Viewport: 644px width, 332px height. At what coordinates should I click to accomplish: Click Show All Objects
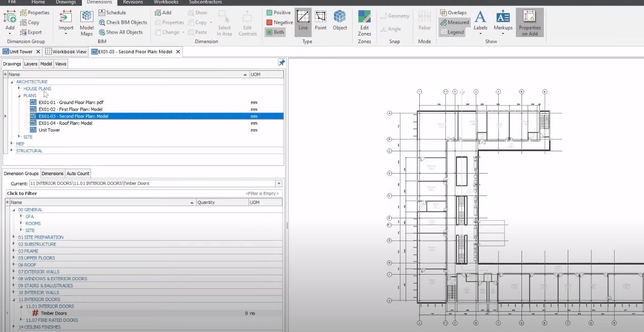click(x=120, y=32)
